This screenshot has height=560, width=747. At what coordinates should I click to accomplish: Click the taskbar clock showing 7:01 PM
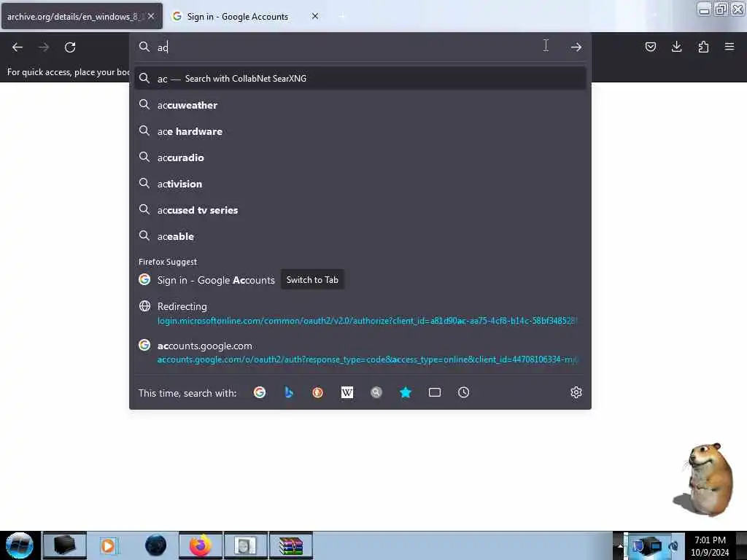pos(710,545)
